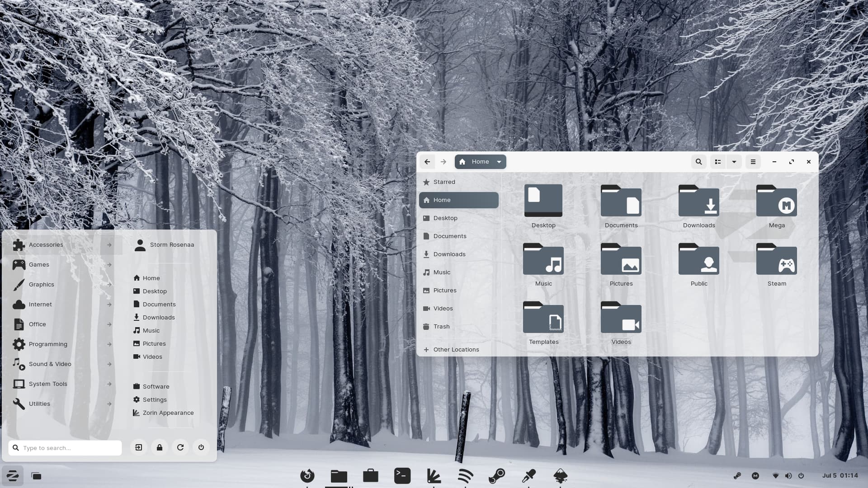
Task: Open Terminal from the taskbar
Action: click(x=402, y=476)
